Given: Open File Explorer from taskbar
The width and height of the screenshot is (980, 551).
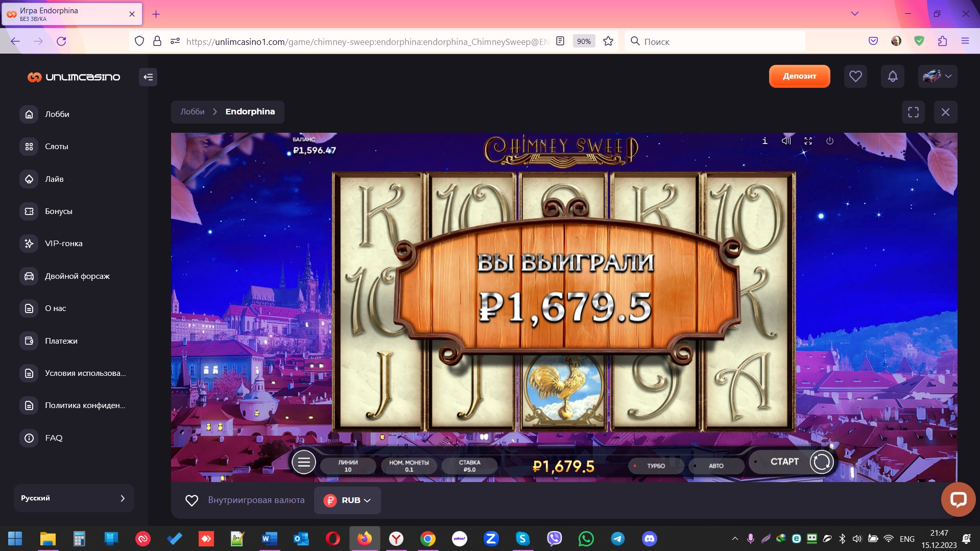Looking at the screenshot, I should [47, 539].
